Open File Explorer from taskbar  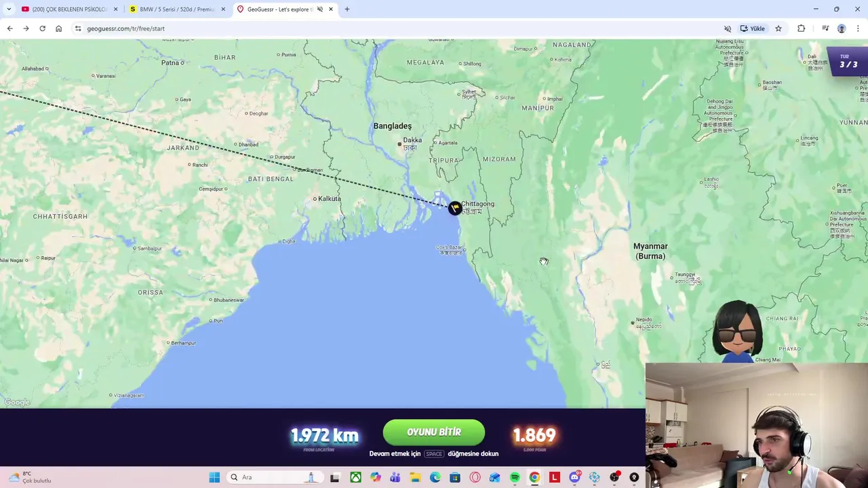[415, 477]
